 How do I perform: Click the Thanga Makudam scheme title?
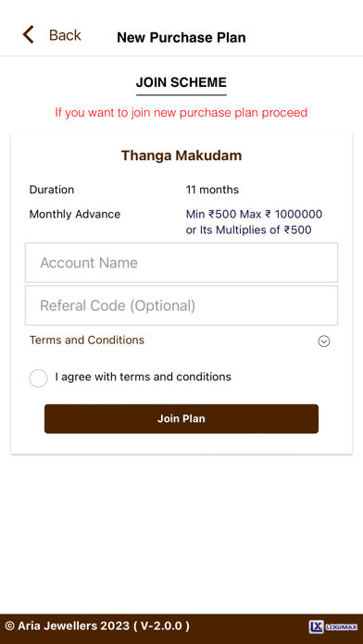[181, 155]
